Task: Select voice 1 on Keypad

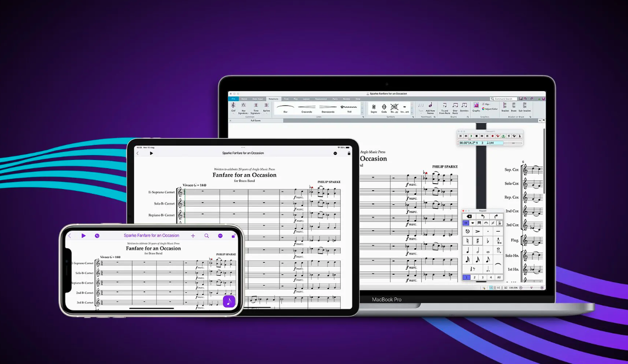Action: 466,278
